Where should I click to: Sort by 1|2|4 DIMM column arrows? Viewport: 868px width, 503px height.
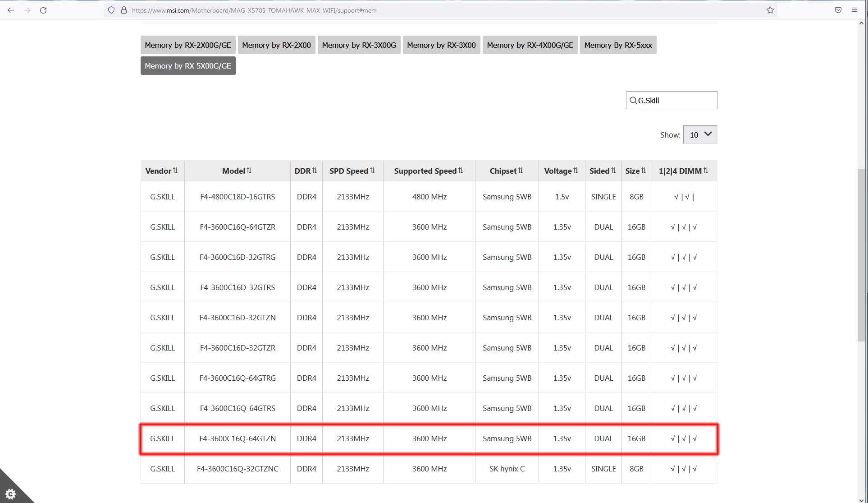pos(706,171)
